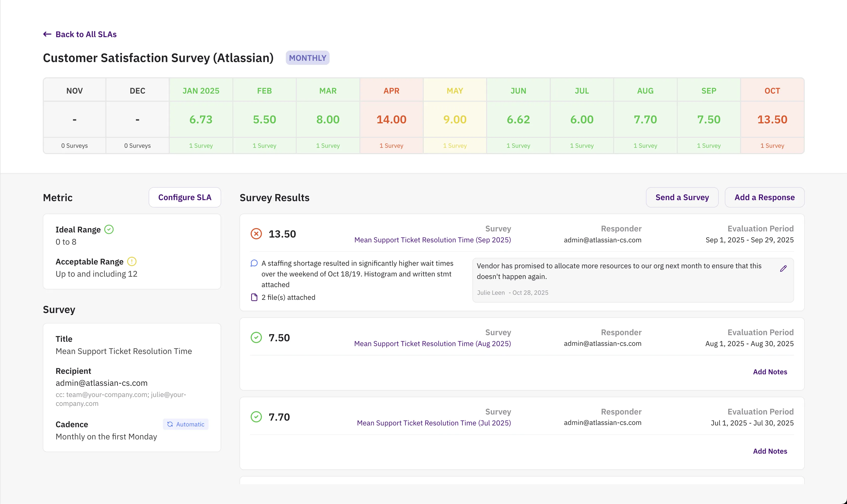Click the red failure icon beside 13.50
847x504 pixels.
(x=256, y=233)
